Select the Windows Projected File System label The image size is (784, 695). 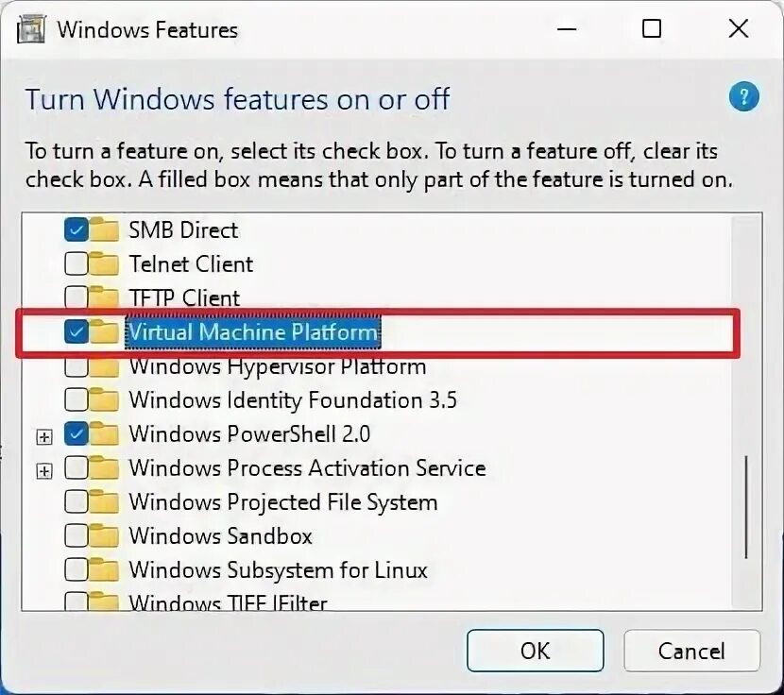(282, 501)
